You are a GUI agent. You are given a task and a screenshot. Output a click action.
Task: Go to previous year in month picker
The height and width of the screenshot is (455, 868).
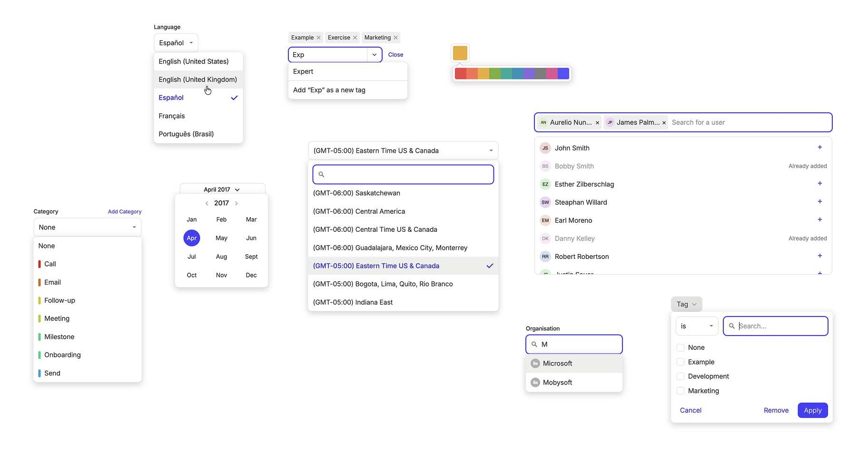(x=207, y=203)
